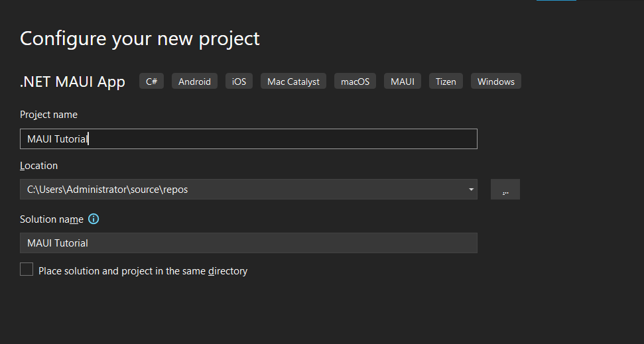Click the Tizen platform tag
The image size is (644, 344).
pos(446,82)
